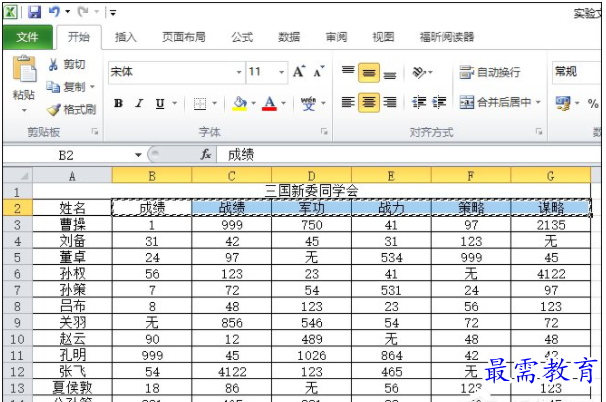606x402 pixels.
Task: Click the font color A icon
Action: (x=269, y=103)
